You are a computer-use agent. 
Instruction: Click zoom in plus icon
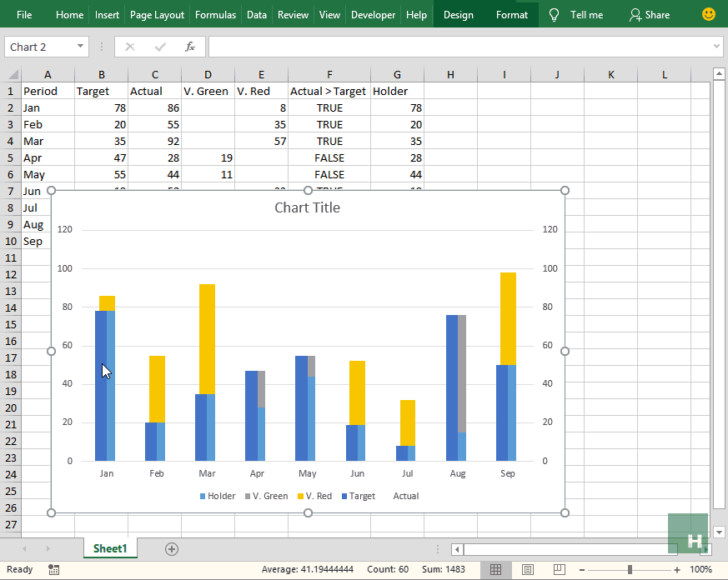click(x=677, y=569)
